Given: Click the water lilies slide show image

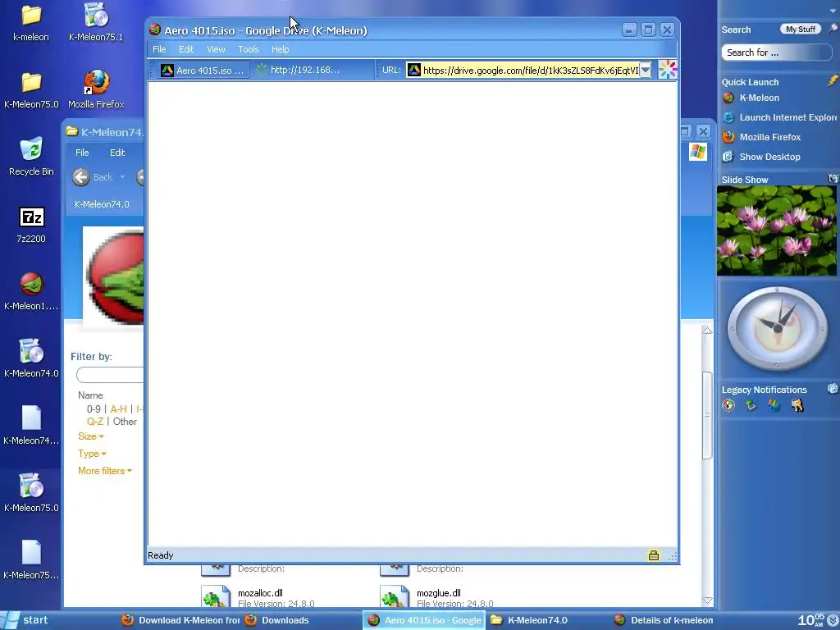Looking at the screenshot, I should click(x=777, y=231).
